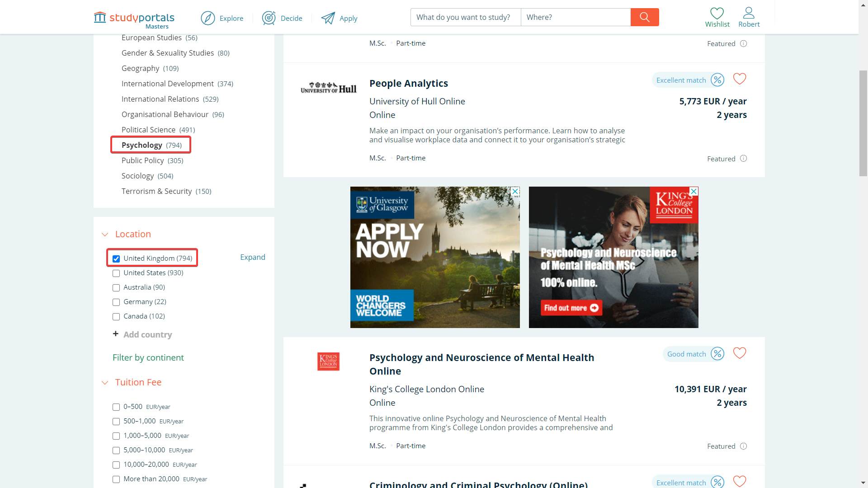Viewport: 868px width, 488px height.
Task: Click the plus icon beside Add country
Action: 116,334
